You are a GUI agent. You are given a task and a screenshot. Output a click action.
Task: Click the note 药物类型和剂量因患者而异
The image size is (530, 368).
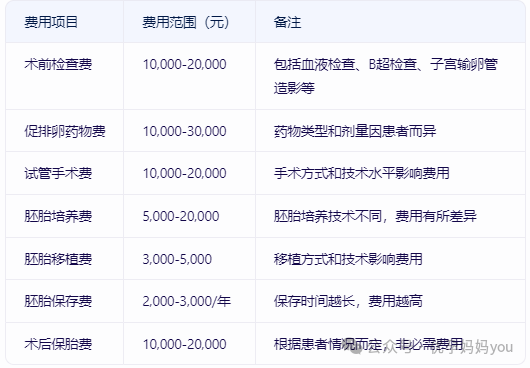point(355,131)
